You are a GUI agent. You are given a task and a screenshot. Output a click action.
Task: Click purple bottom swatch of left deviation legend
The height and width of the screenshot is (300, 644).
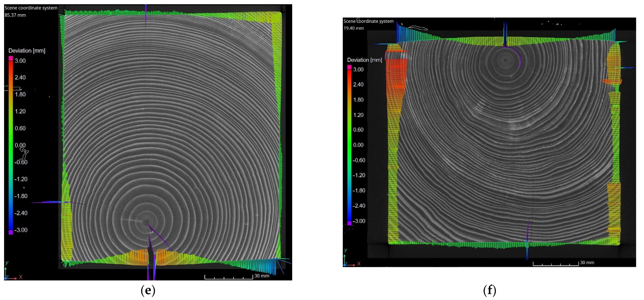tap(11, 232)
